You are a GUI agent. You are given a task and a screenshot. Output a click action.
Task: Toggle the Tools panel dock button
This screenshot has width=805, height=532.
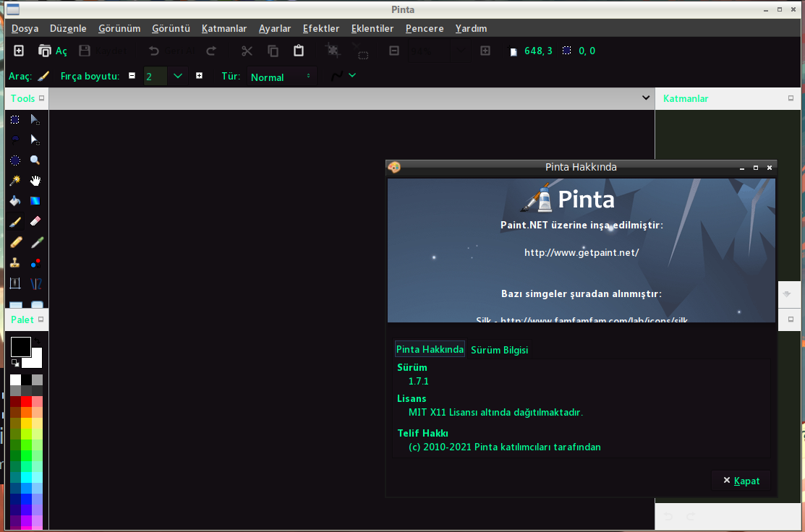[x=41, y=98]
